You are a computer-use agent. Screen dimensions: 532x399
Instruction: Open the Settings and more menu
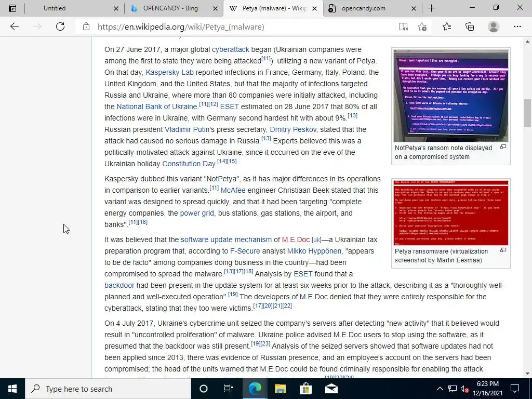tap(517, 26)
